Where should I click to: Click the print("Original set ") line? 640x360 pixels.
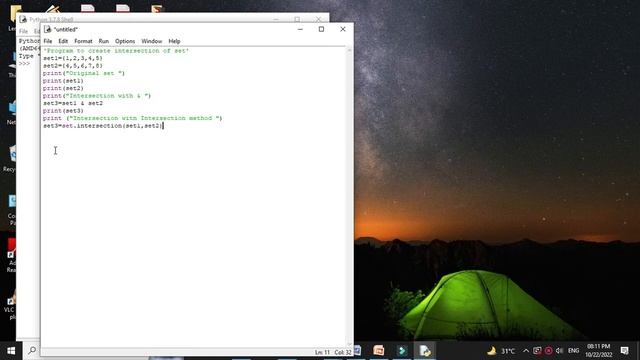pyautogui.click(x=84, y=73)
